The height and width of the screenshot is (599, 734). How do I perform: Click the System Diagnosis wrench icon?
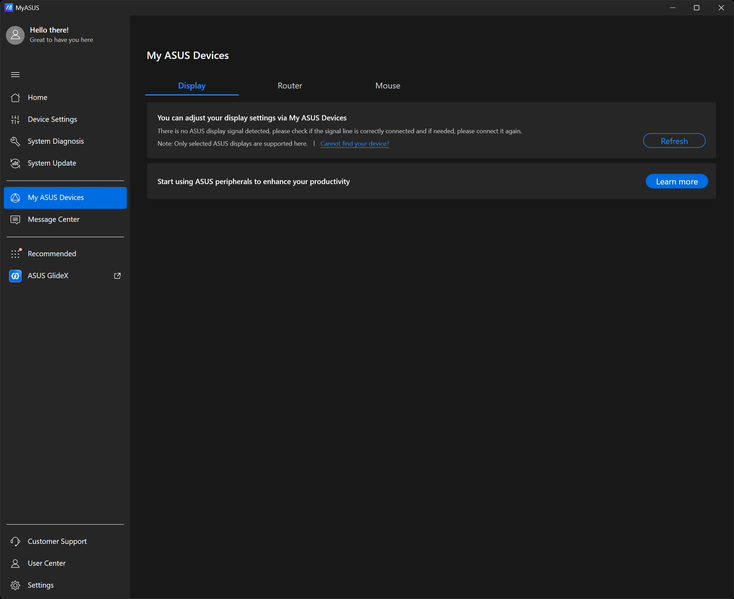click(15, 141)
